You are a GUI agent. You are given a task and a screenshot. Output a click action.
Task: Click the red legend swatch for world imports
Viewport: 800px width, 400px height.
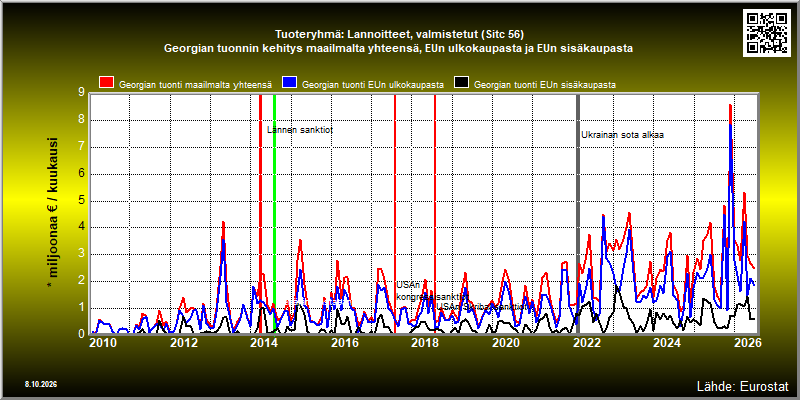coord(107,83)
